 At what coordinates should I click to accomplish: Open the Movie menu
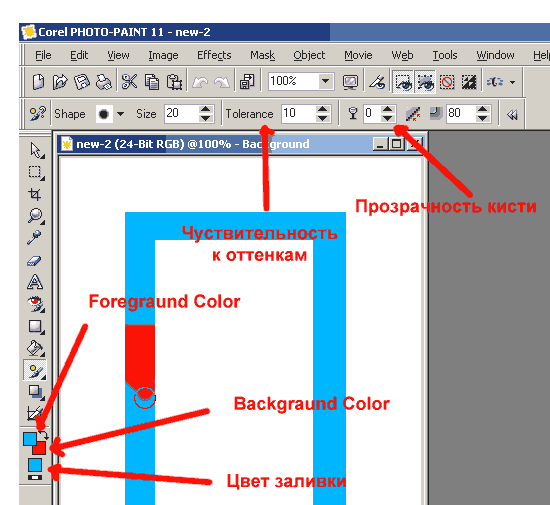pyautogui.click(x=358, y=55)
